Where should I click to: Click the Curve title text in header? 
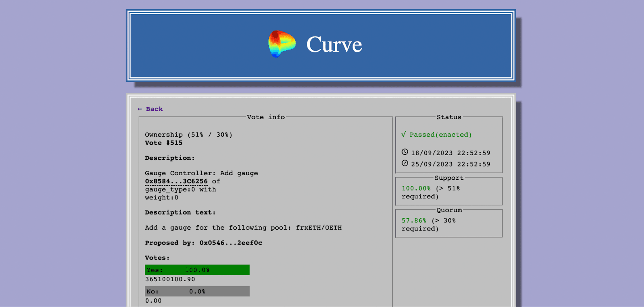tap(334, 44)
